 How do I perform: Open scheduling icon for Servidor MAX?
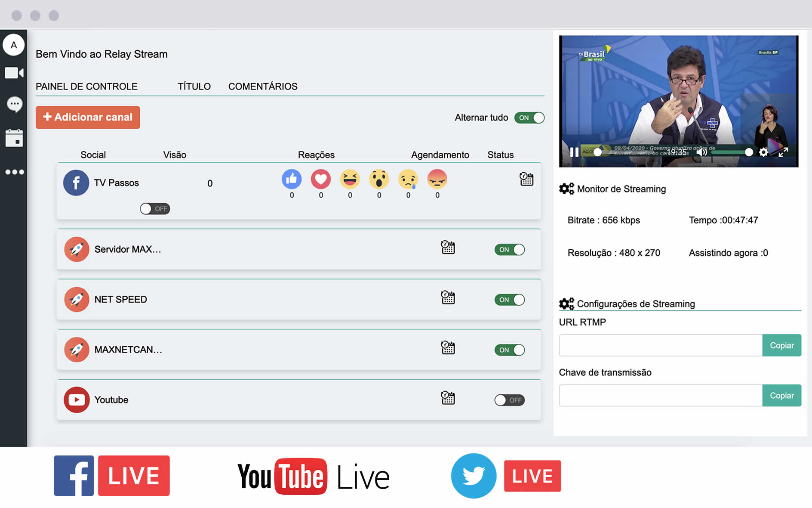coord(448,247)
